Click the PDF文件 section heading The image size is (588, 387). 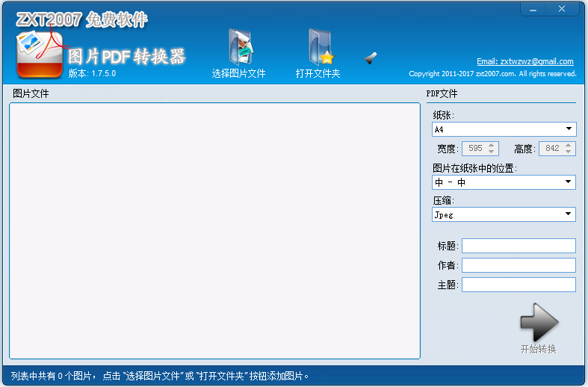[442, 93]
